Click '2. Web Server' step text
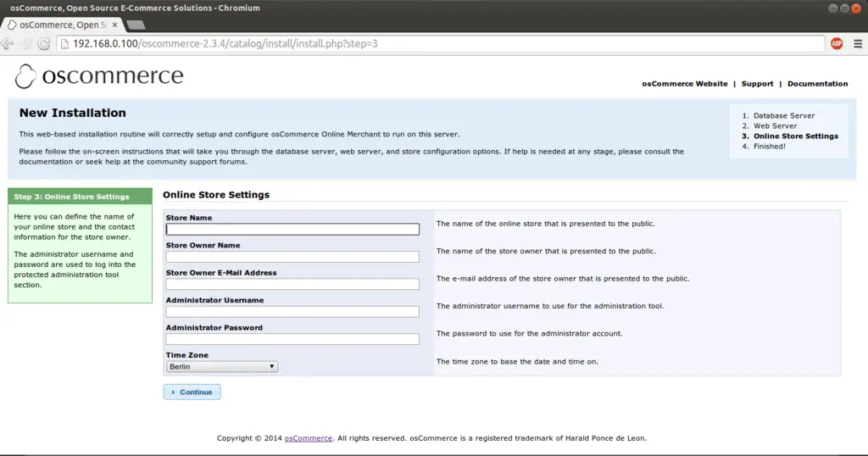 (x=770, y=125)
